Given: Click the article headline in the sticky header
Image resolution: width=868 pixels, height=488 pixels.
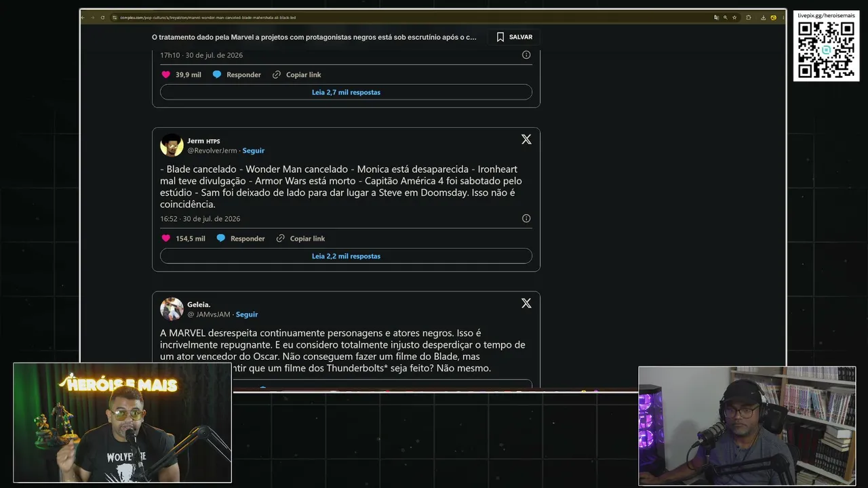Looking at the screenshot, I should [314, 37].
